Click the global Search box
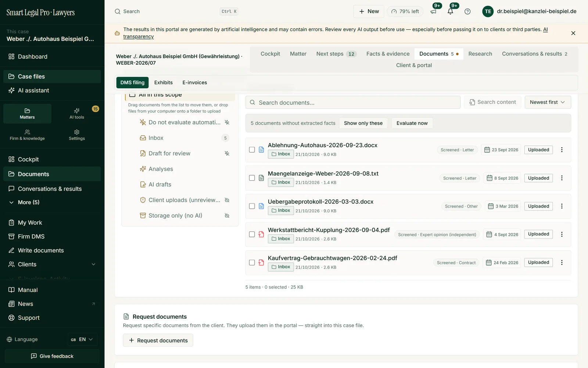The height and width of the screenshot is (368, 588). (x=176, y=11)
